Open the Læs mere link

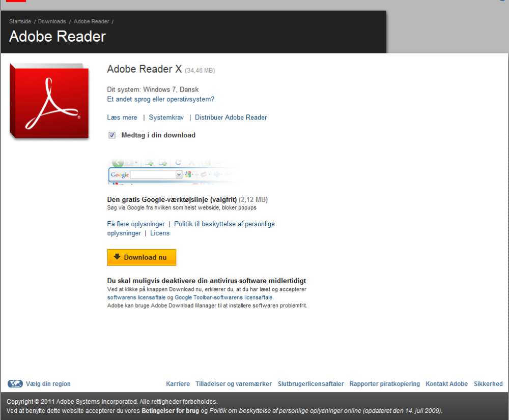(x=122, y=117)
